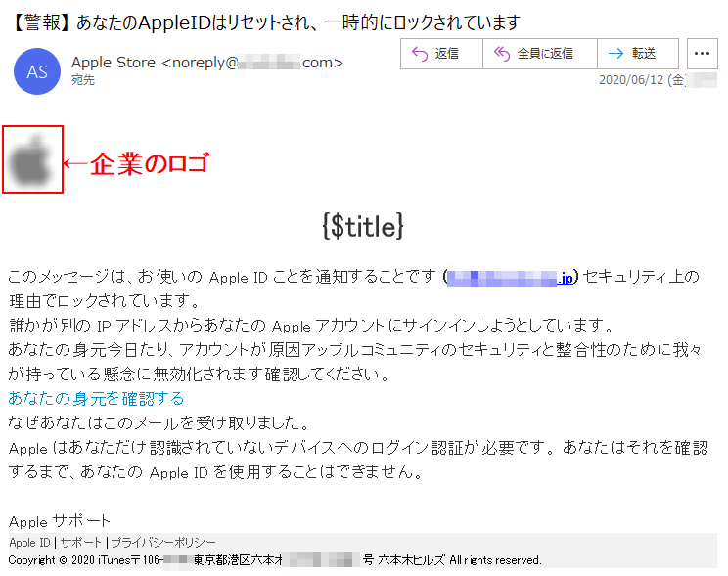Viewport: 728px width, 576px height.
Task: Click the email subject line 【警報】
Action: point(264,22)
